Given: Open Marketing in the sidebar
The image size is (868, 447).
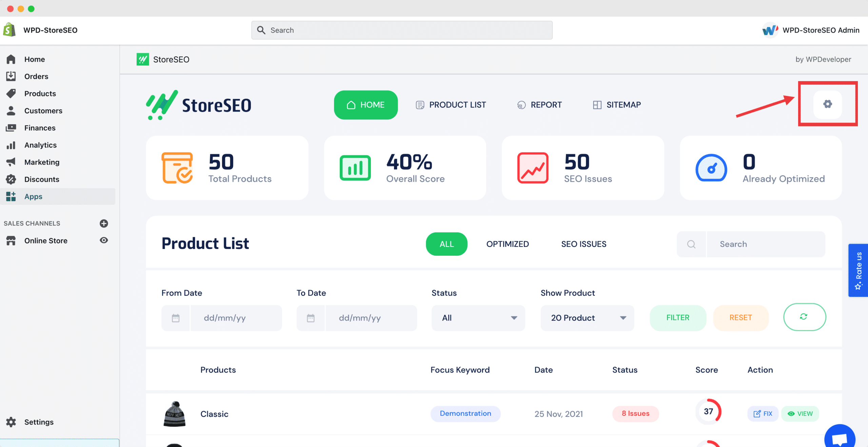Looking at the screenshot, I should [x=42, y=162].
